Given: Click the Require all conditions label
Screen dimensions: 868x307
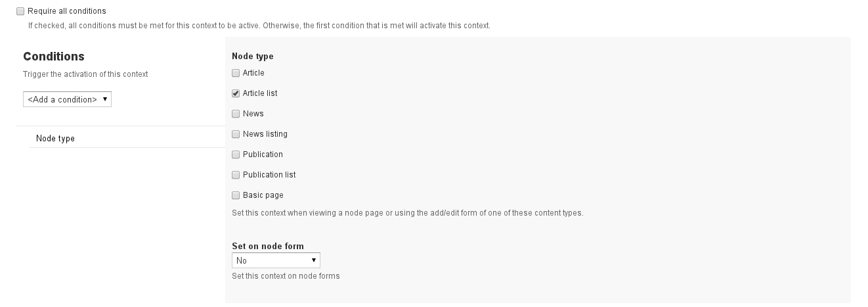Looking at the screenshot, I should (67, 11).
